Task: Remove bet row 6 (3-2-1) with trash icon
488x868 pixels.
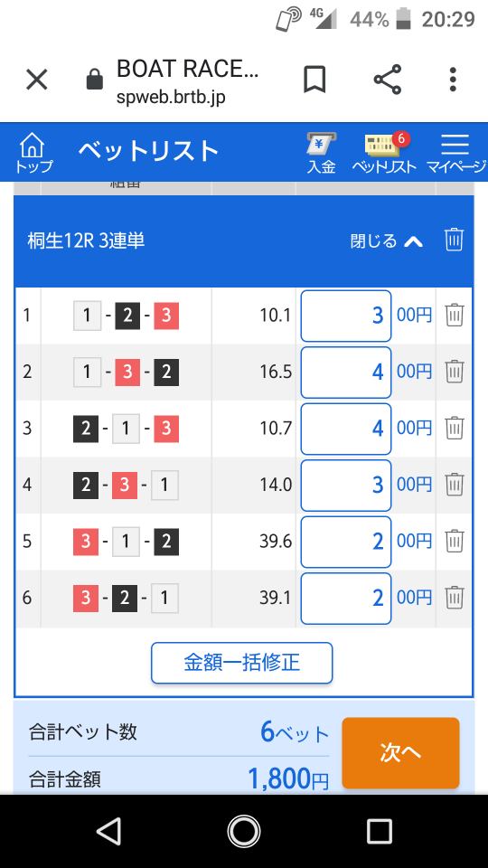Action: (455, 598)
